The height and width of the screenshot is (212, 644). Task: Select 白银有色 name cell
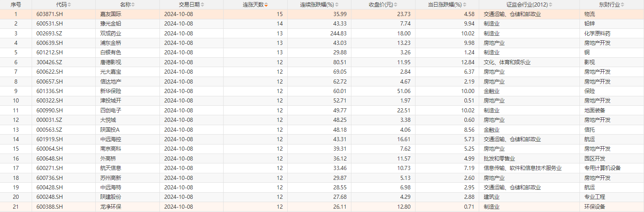pos(111,52)
